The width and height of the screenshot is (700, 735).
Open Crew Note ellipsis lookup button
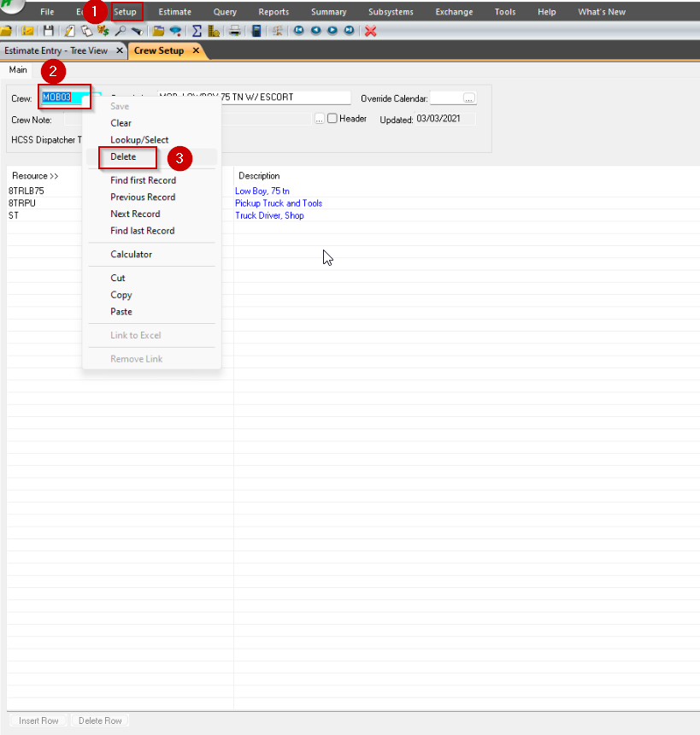(x=320, y=119)
